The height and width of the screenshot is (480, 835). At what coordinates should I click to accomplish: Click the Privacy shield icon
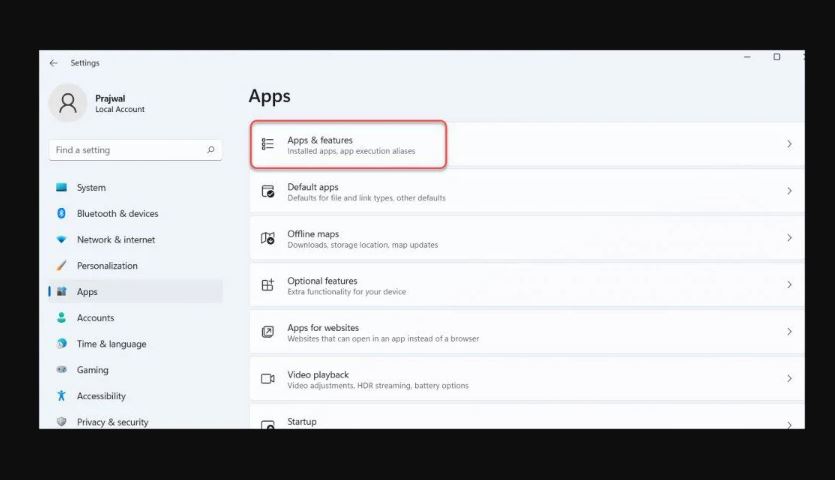point(61,421)
